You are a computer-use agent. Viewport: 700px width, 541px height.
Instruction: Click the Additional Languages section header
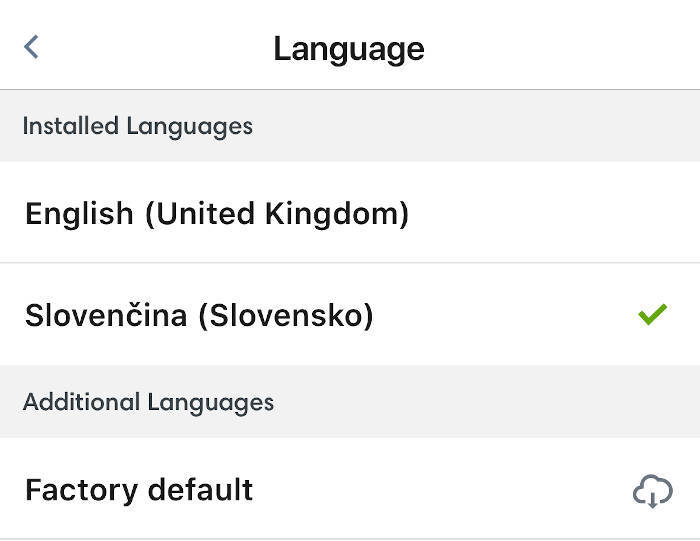[x=350, y=402]
